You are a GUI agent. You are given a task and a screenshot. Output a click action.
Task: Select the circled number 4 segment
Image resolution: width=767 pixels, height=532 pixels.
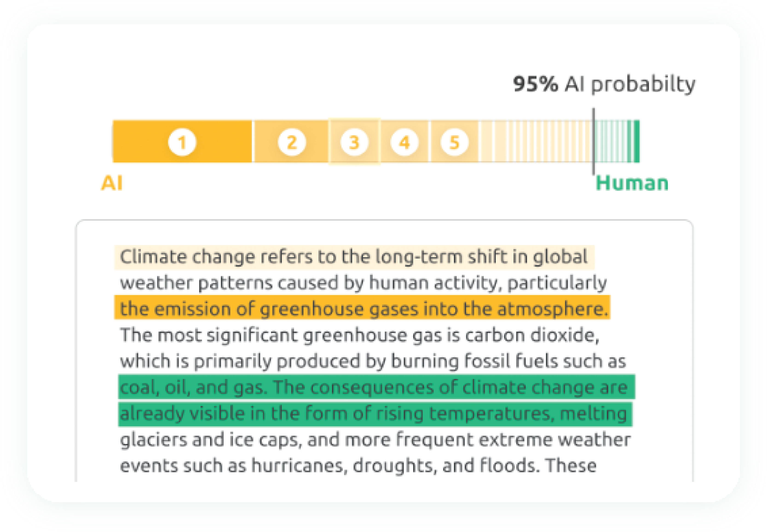pyautogui.click(x=404, y=142)
